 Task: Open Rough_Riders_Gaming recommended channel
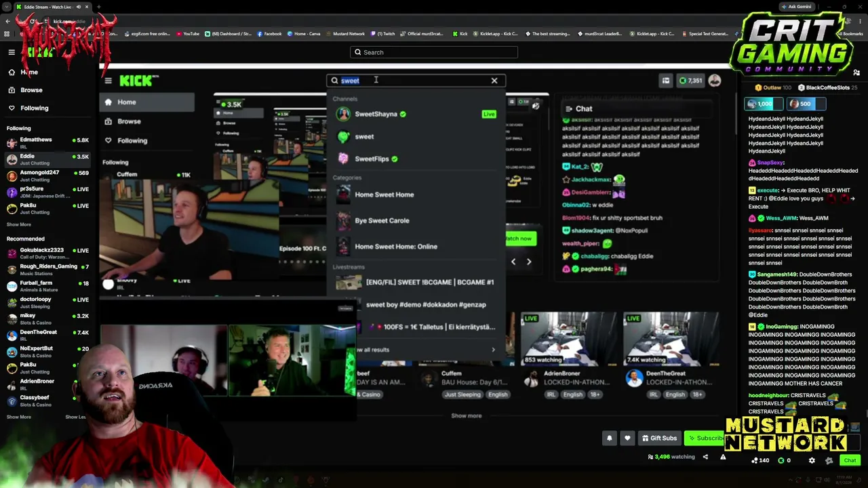(47, 270)
